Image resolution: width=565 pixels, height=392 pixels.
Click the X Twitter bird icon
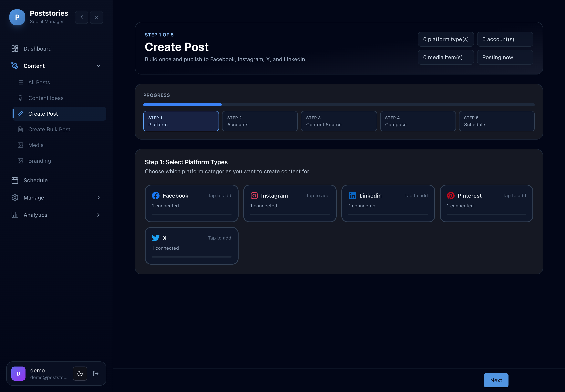pyautogui.click(x=156, y=238)
